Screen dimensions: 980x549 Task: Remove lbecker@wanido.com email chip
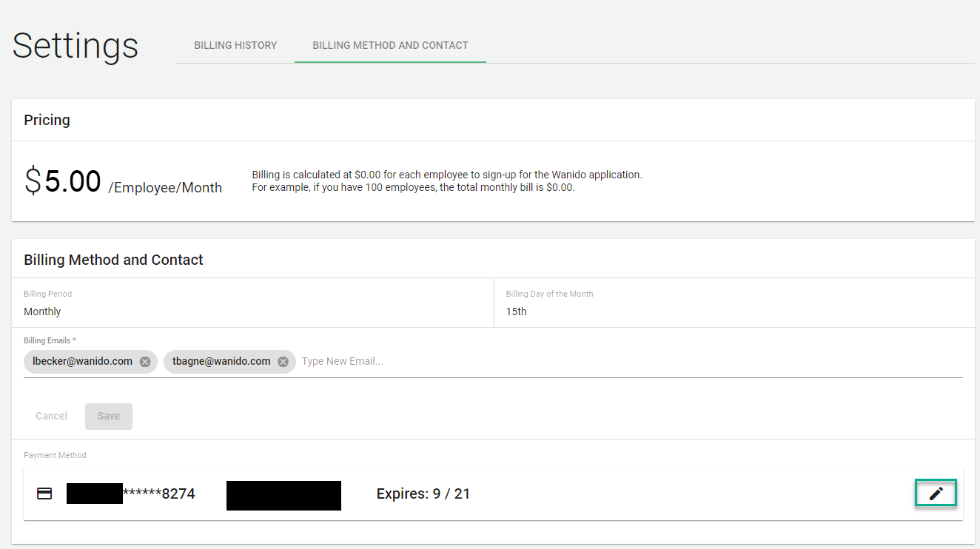tap(145, 362)
